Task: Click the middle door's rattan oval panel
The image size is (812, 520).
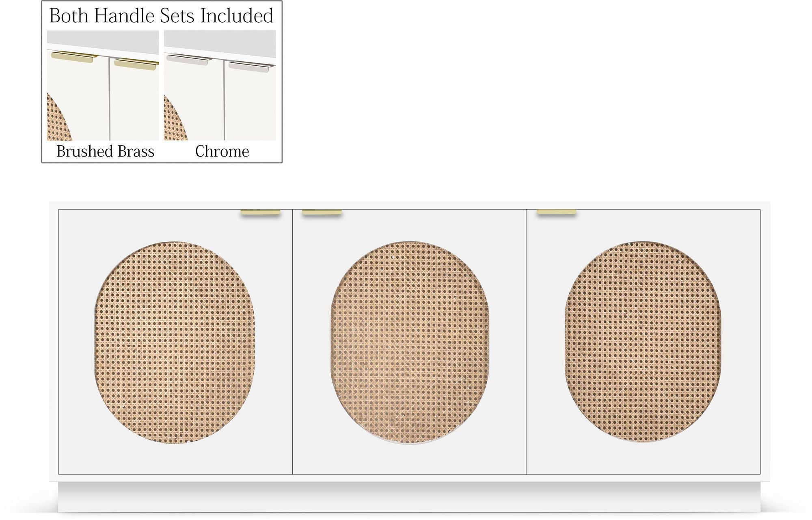Action: [410, 343]
